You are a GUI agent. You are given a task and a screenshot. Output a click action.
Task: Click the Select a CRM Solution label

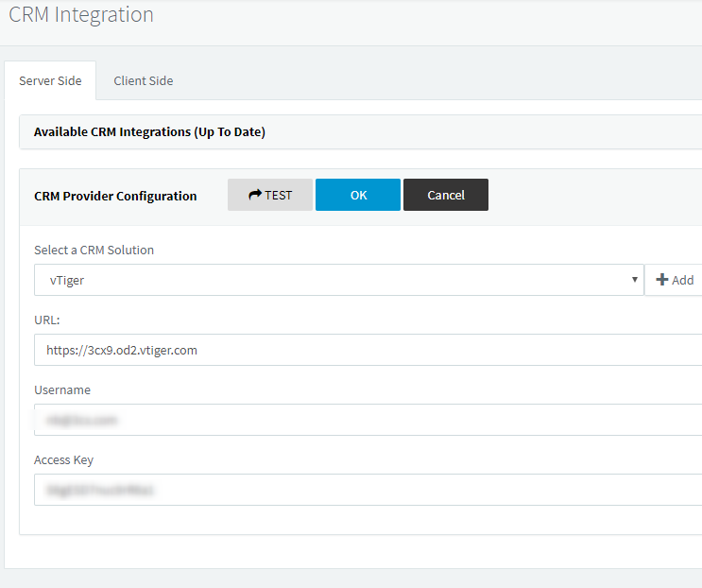coord(94,250)
